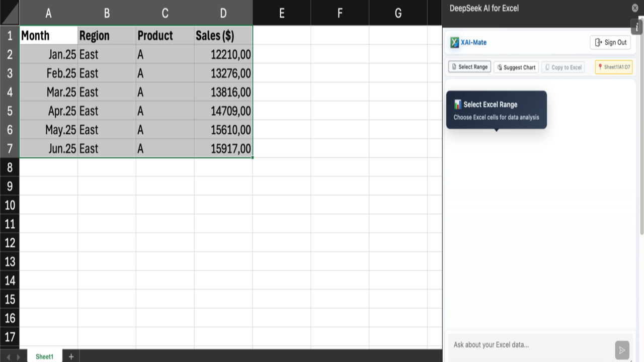Click the Mar.25 cell
Image resolution: width=644 pixels, height=362 pixels.
point(48,92)
